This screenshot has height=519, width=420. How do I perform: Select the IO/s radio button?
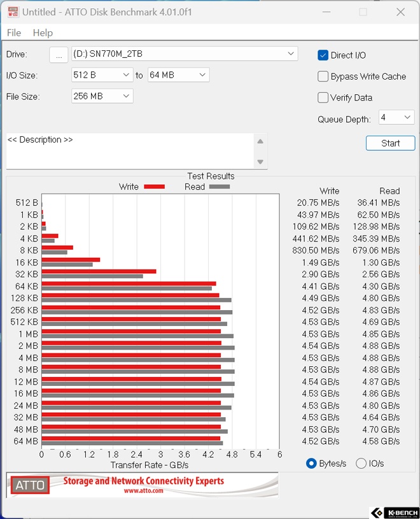tap(361, 464)
